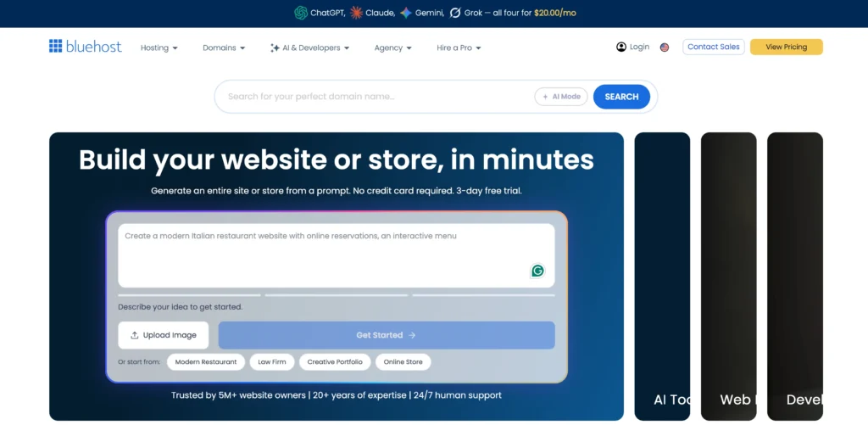Click 'Describe your idea to get started.' text
868x425 pixels.
pos(180,306)
